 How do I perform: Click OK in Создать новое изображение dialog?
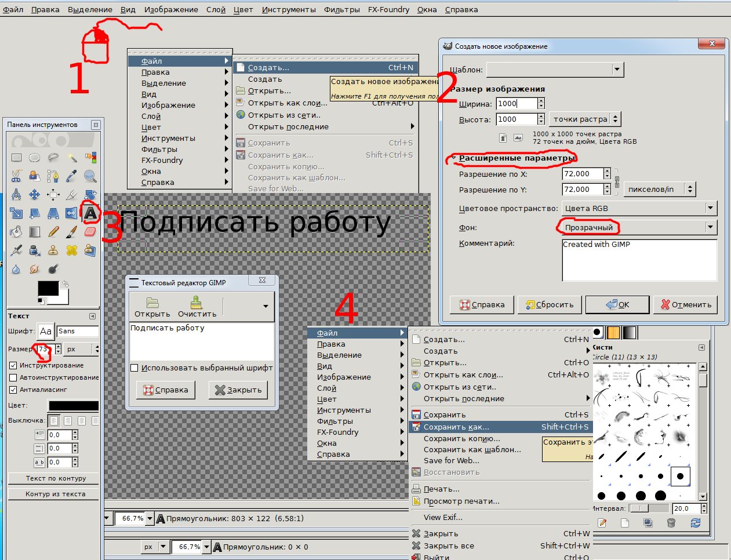tap(617, 304)
